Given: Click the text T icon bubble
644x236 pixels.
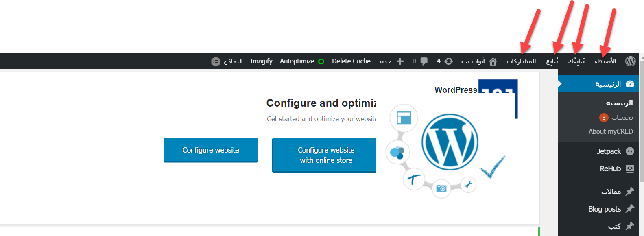Looking at the screenshot, I should 414,179.
